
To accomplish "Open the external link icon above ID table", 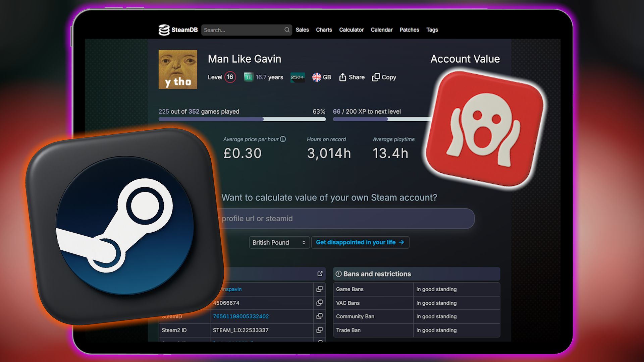I will click(320, 274).
